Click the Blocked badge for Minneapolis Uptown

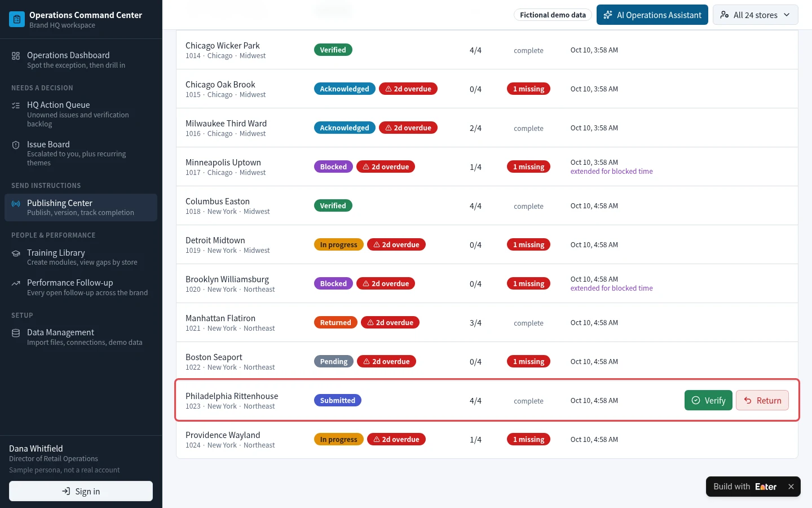(333, 167)
